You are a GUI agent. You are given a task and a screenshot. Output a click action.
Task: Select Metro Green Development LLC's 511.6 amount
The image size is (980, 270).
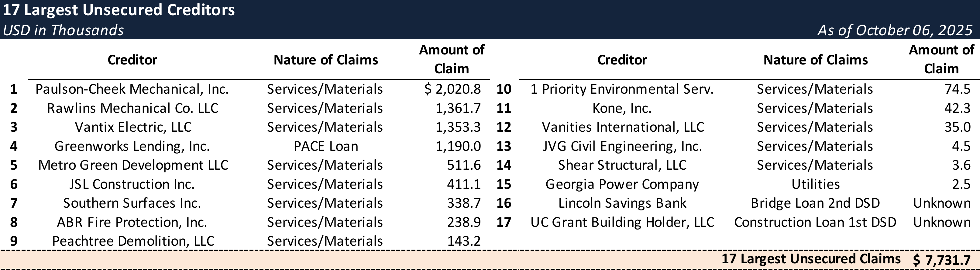pos(463,165)
